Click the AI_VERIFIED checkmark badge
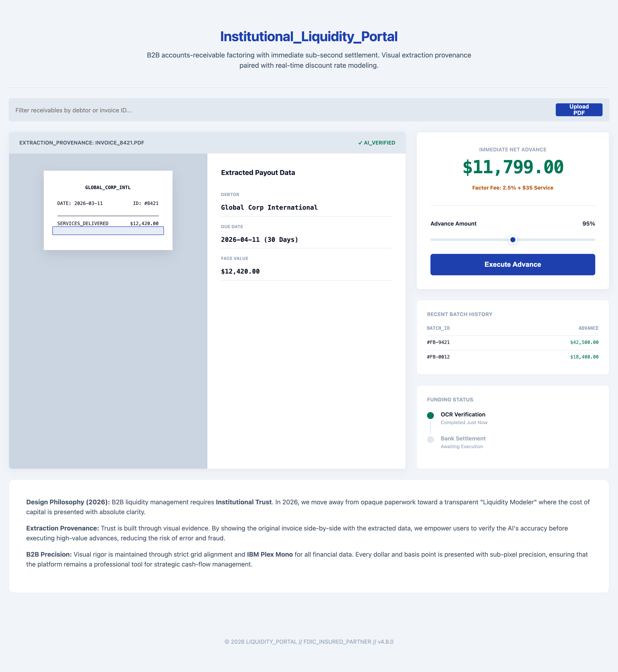This screenshot has height=672, width=618. coord(376,143)
